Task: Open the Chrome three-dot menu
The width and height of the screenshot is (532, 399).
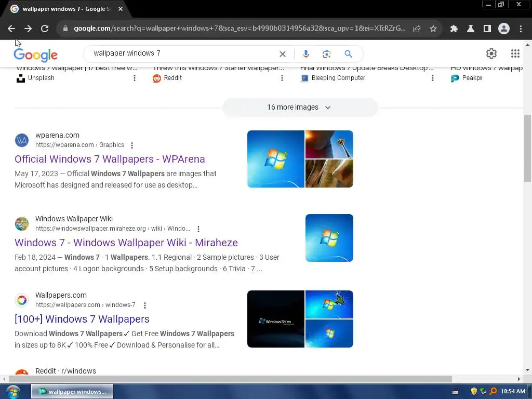Action: 521,29
